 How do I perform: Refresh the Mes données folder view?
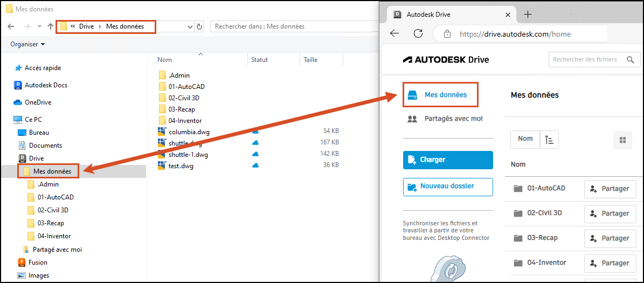[199, 27]
